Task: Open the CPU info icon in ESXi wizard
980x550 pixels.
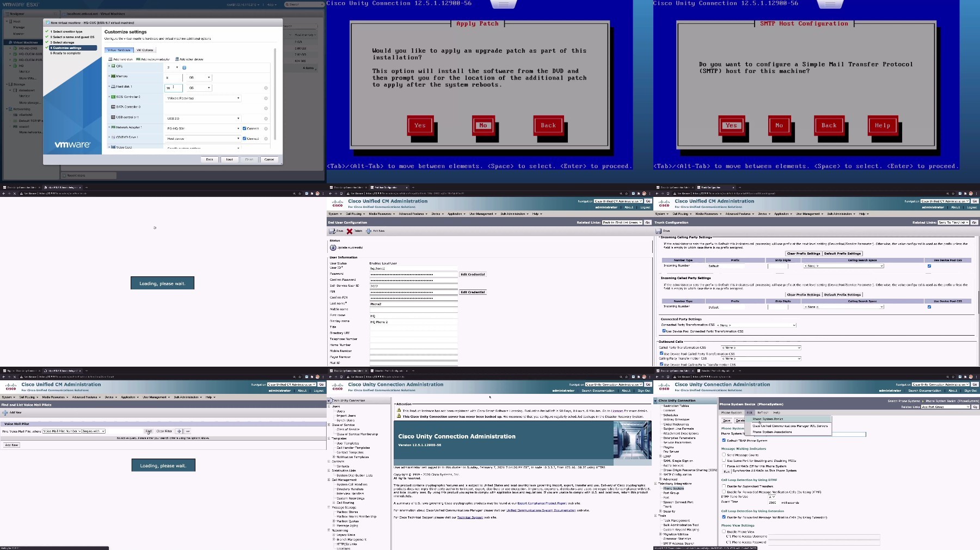Action: point(184,67)
